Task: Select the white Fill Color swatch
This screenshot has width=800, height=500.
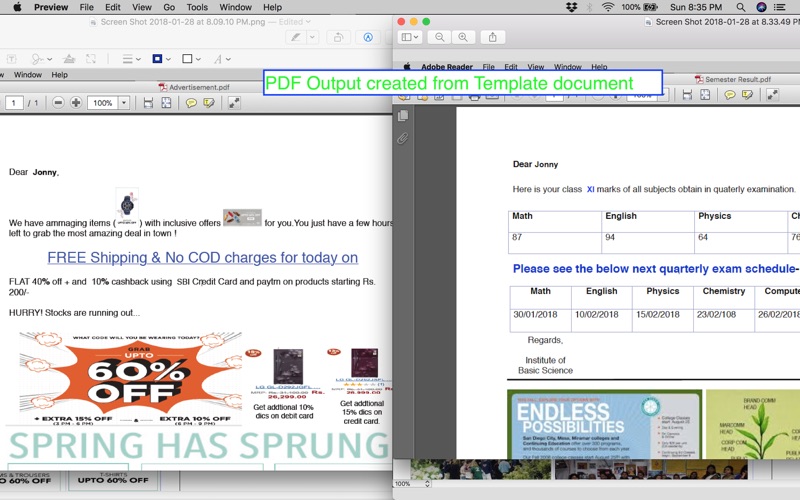Action: 187,59
